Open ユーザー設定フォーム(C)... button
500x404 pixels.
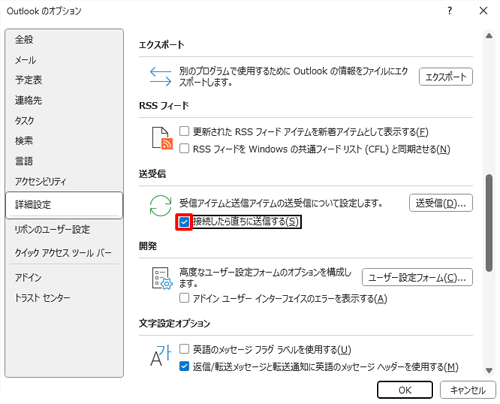point(417,277)
